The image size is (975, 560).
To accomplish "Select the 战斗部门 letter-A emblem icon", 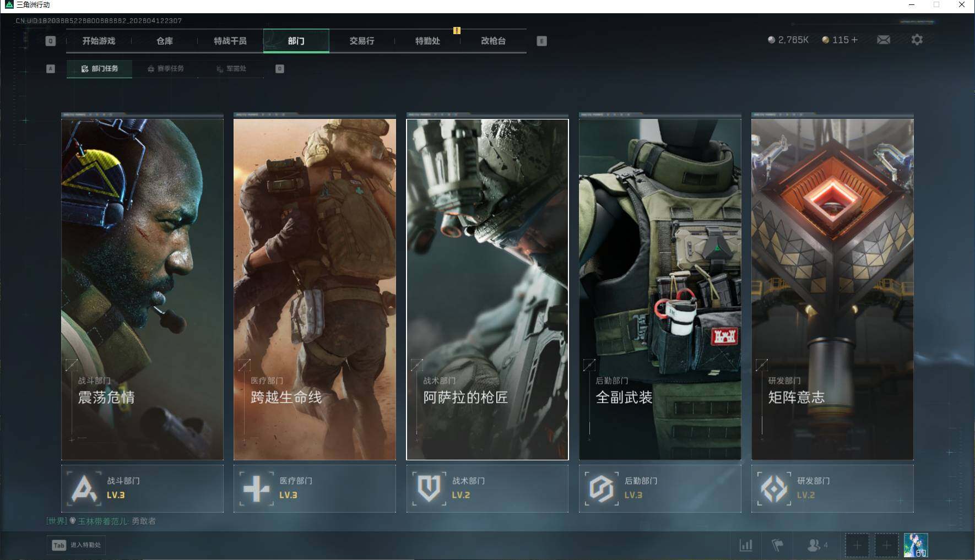I will (84, 488).
